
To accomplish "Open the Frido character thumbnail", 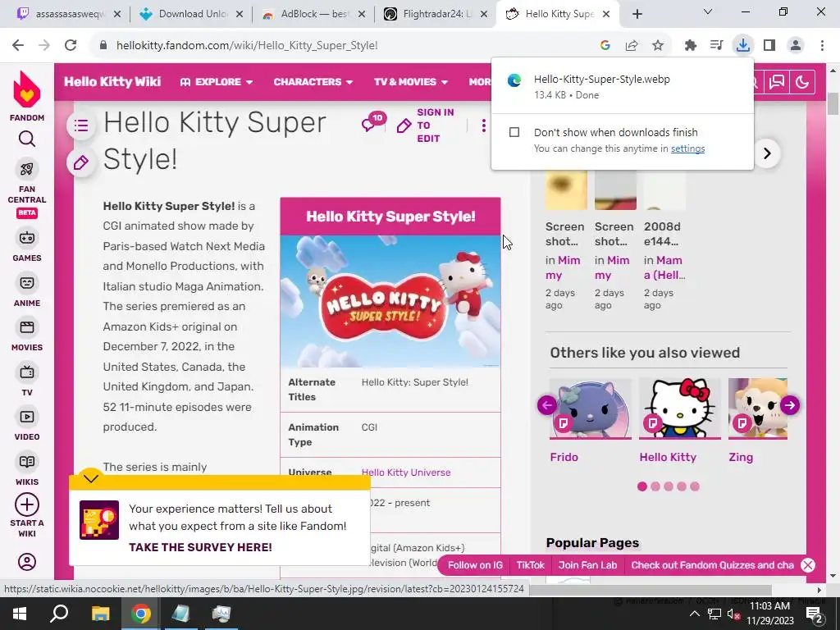I will coord(591,409).
